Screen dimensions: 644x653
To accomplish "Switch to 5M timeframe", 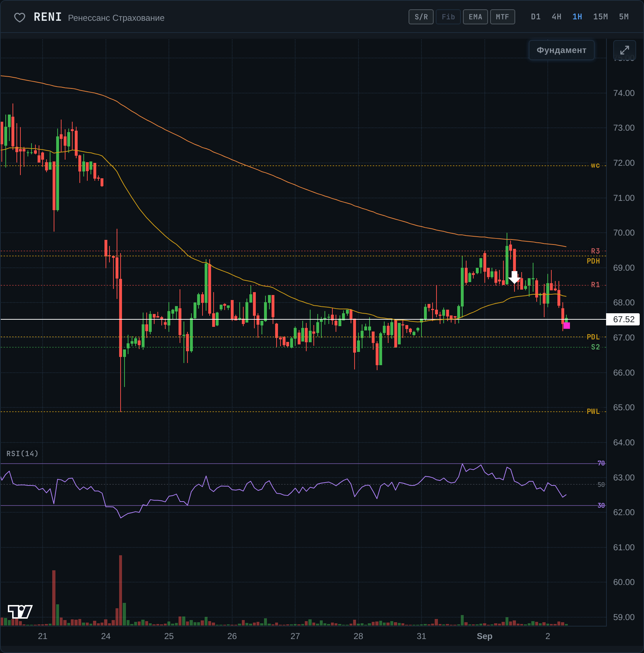I will click(624, 17).
